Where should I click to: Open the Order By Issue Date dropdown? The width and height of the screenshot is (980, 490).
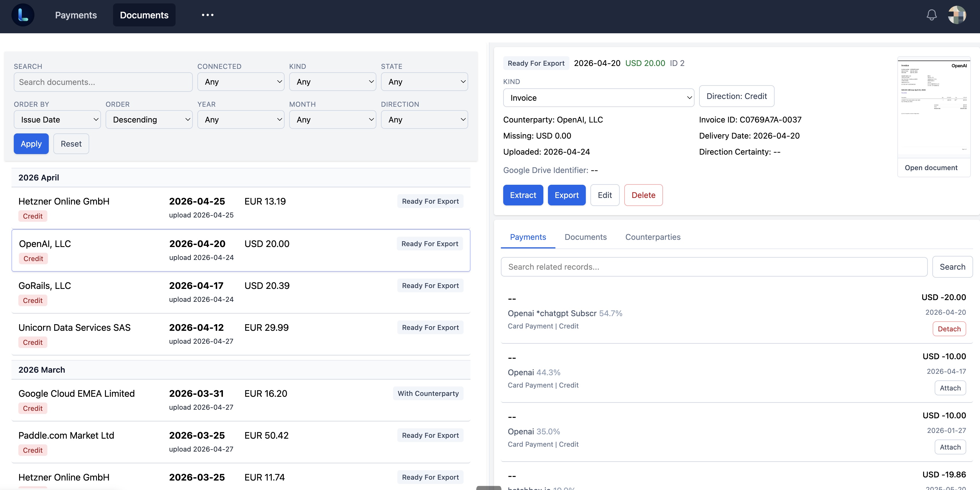(57, 119)
